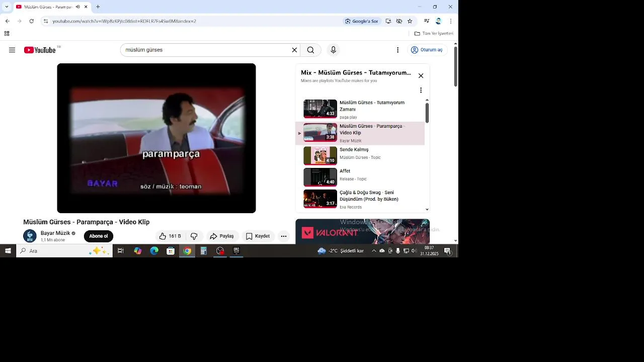The width and height of the screenshot is (644, 362).
Task: Click the browser address bar URL
Action: 124,21
